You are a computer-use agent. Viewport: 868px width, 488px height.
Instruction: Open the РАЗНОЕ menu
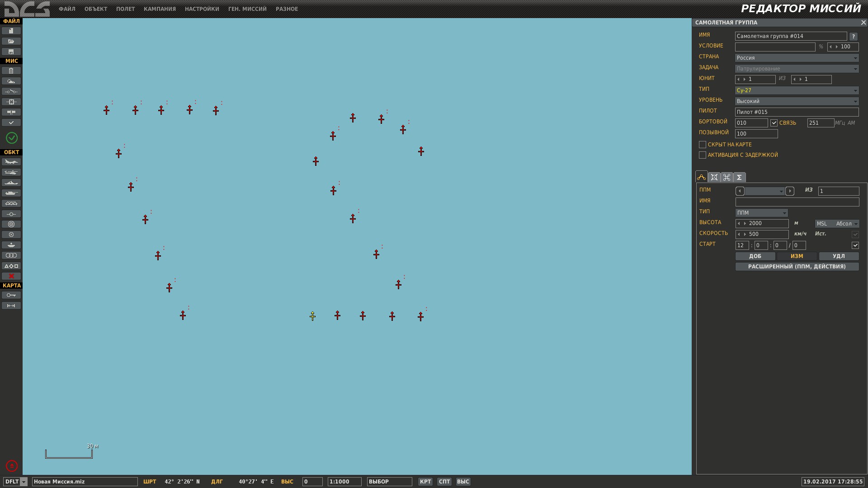point(287,9)
